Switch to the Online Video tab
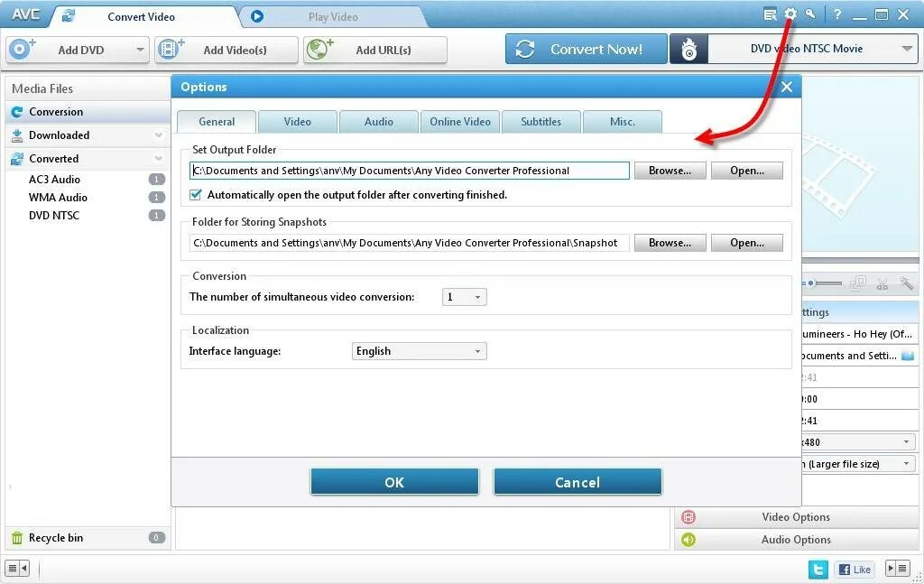Image resolution: width=924 pixels, height=584 pixels. [460, 121]
